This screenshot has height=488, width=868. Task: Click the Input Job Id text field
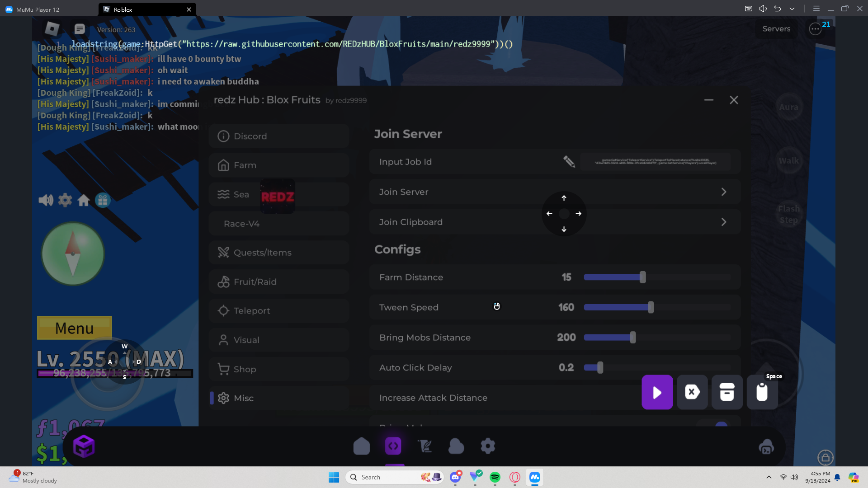pos(655,161)
